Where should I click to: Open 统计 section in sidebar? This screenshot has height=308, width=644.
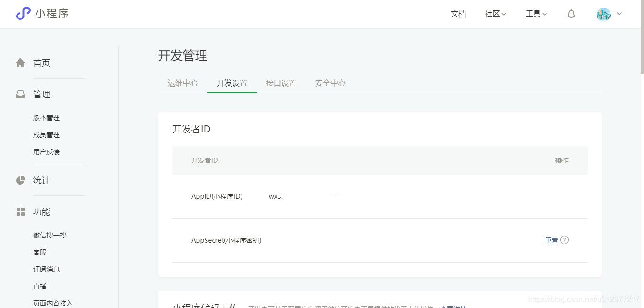pyautogui.click(x=42, y=180)
